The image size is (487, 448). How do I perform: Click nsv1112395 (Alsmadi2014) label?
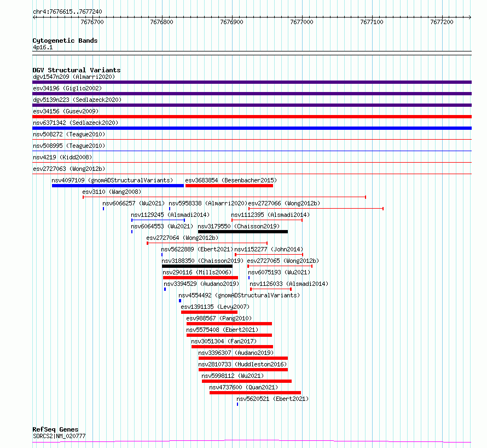[x=270, y=215]
